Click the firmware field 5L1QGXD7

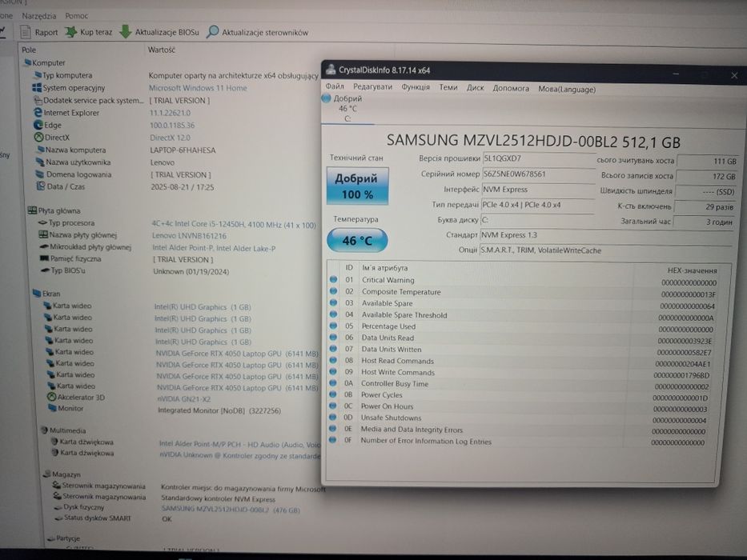pos(539,158)
